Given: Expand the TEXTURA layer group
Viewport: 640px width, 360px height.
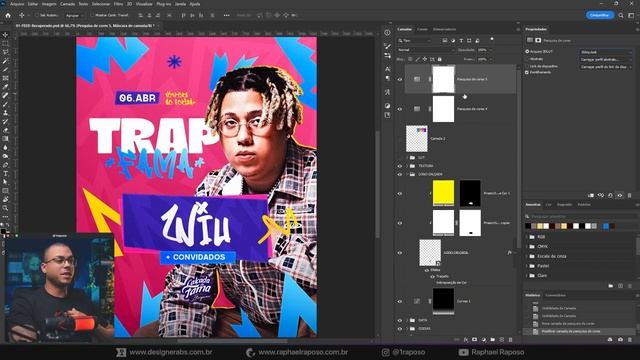Looking at the screenshot, I should tap(407, 166).
